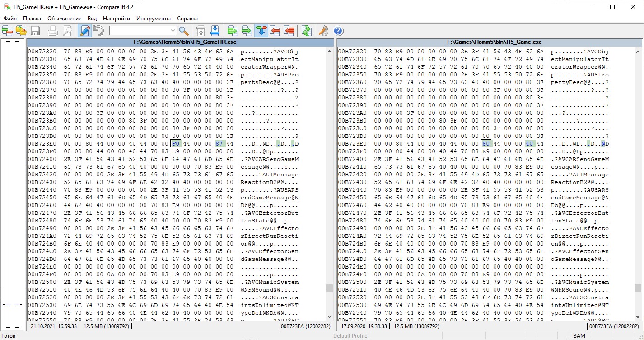This screenshot has width=644, height=340.
Task: Open the Объединение menu
Action: coord(64,19)
